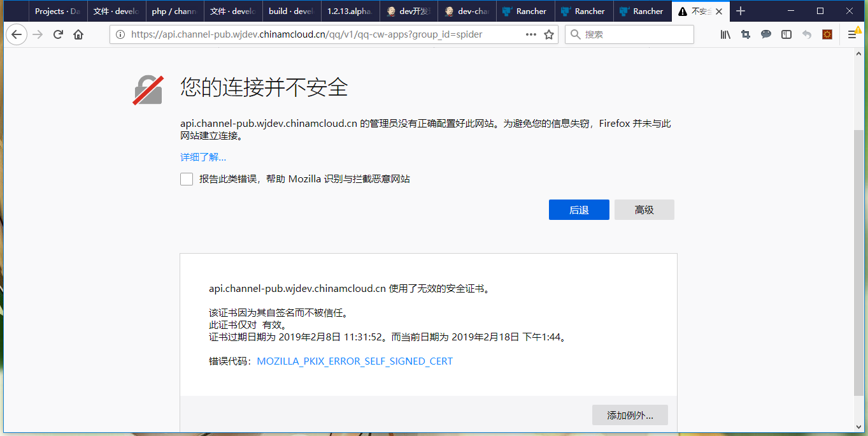Bookmark this page with the star
The image size is (868, 436).
(x=549, y=34)
